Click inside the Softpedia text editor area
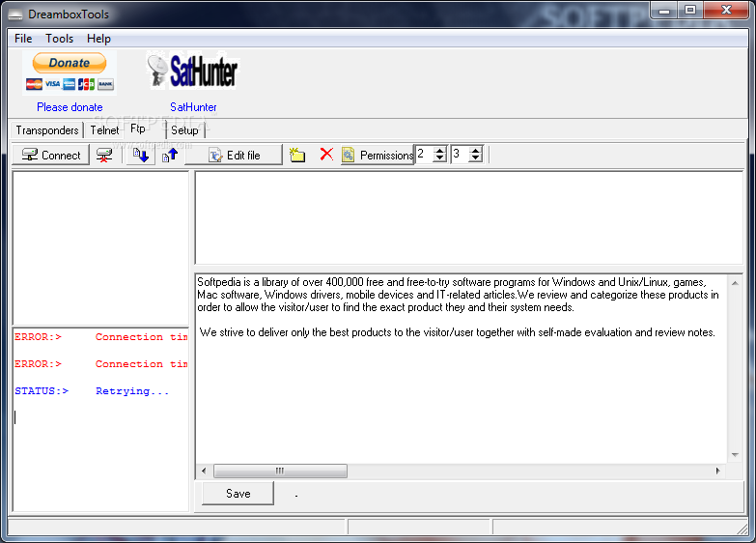This screenshot has width=756, height=543. pyautogui.click(x=462, y=369)
